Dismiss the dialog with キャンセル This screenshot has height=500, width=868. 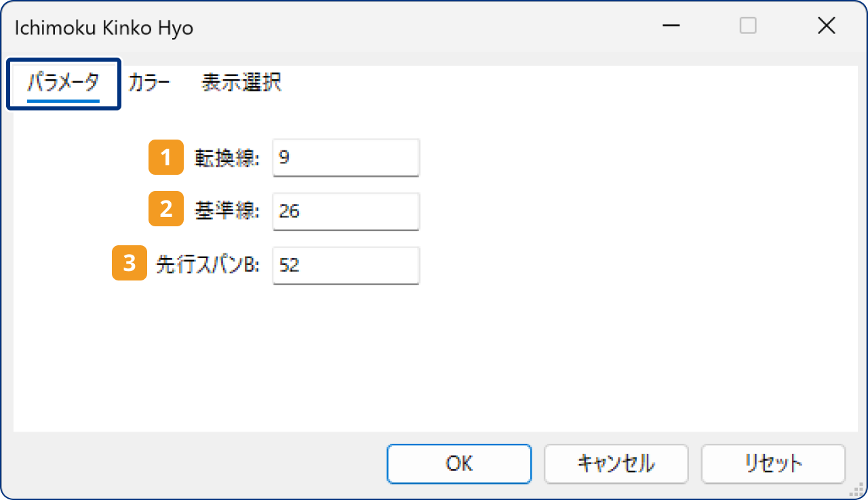(616, 464)
